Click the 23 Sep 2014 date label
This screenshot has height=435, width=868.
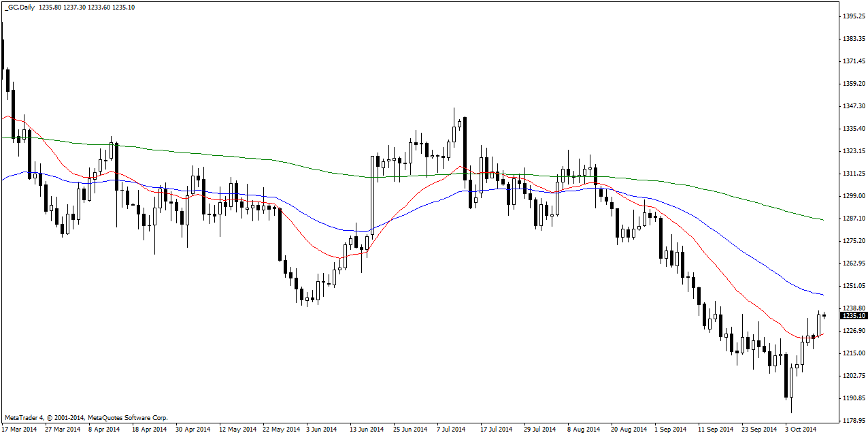759,430
